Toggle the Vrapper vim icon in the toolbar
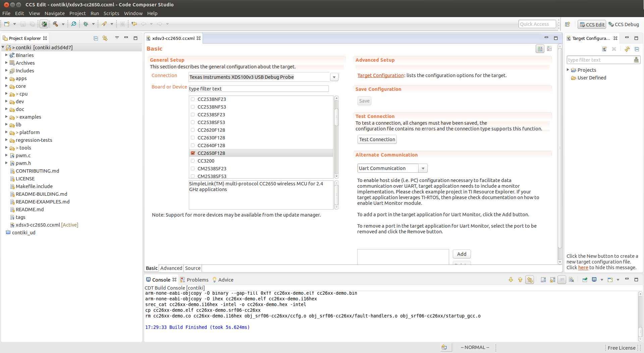Screen dimensions: 644x353 (44, 24)
